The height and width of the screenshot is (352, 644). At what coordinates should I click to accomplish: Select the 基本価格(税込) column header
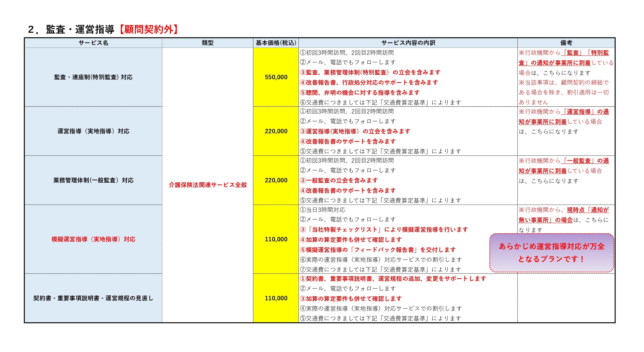pyautogui.click(x=276, y=43)
